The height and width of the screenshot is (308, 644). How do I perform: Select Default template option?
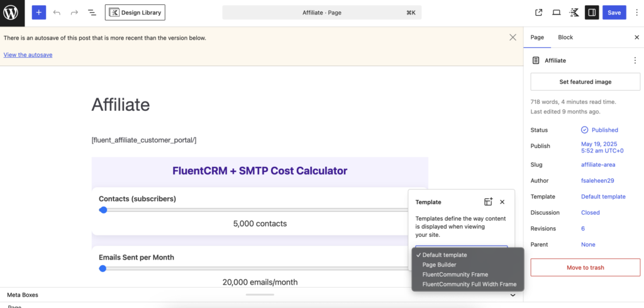[468, 255]
